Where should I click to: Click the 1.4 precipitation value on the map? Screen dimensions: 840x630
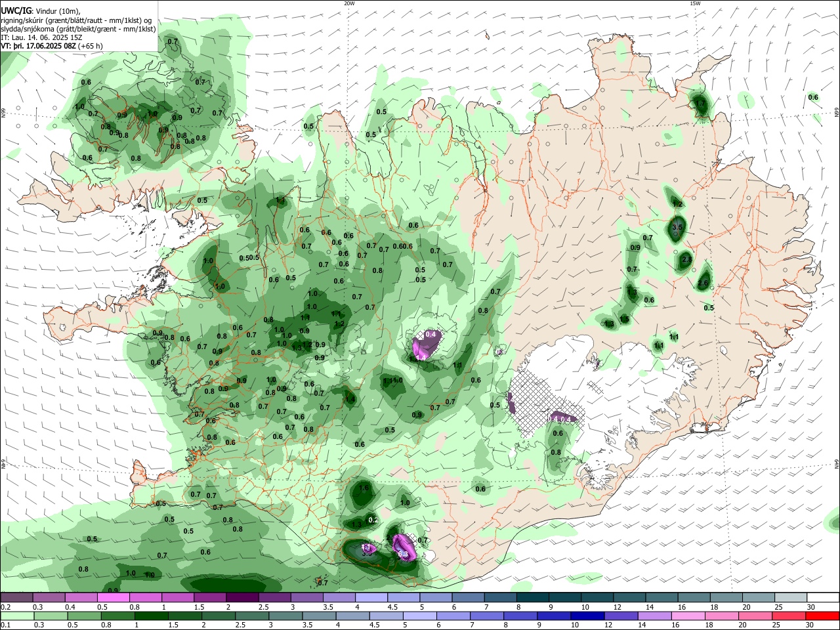tap(350, 399)
